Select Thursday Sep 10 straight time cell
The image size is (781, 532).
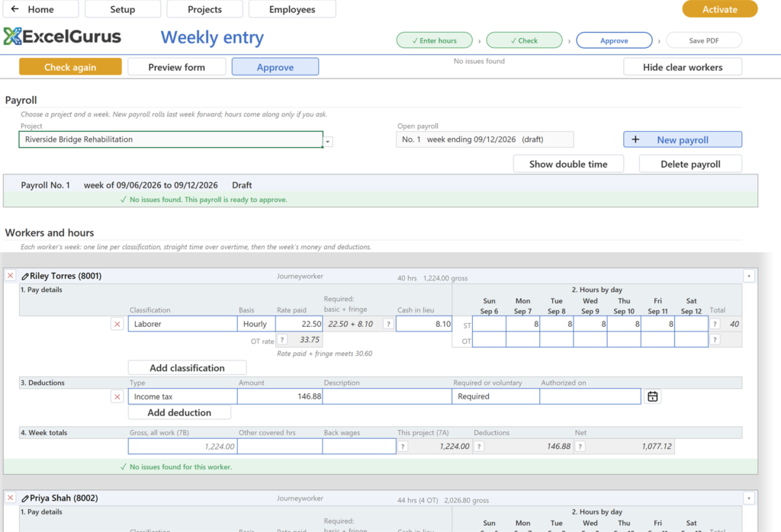624,324
